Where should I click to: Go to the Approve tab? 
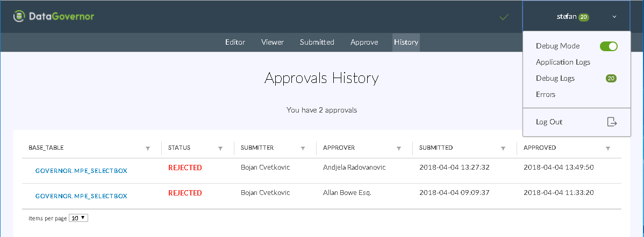point(364,42)
